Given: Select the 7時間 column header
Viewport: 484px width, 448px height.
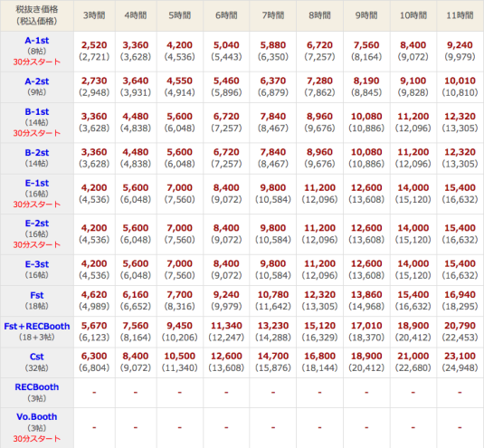Looking at the screenshot, I should (273, 15).
